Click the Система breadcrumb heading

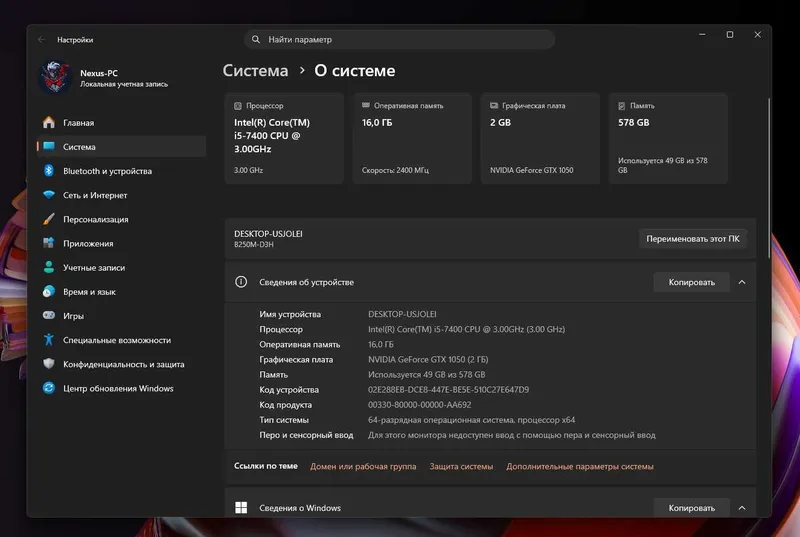[255, 70]
